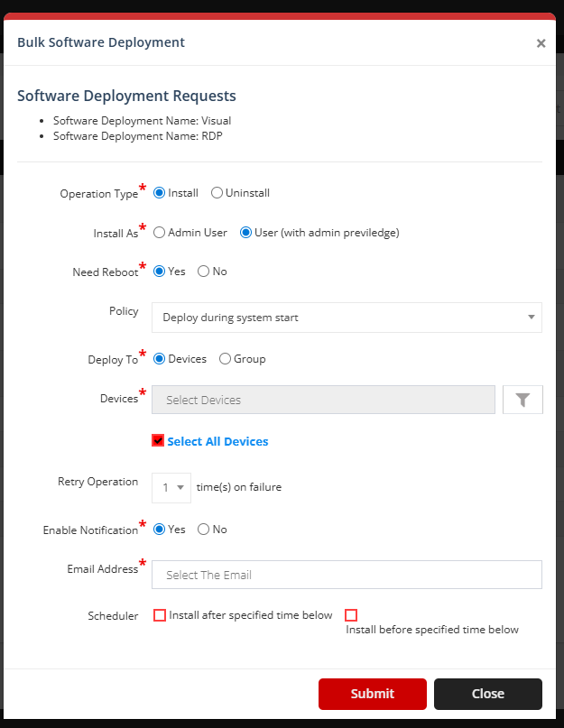The width and height of the screenshot is (564, 728).
Task: Close the Bulk Software Deployment dialog
Action: click(x=541, y=42)
